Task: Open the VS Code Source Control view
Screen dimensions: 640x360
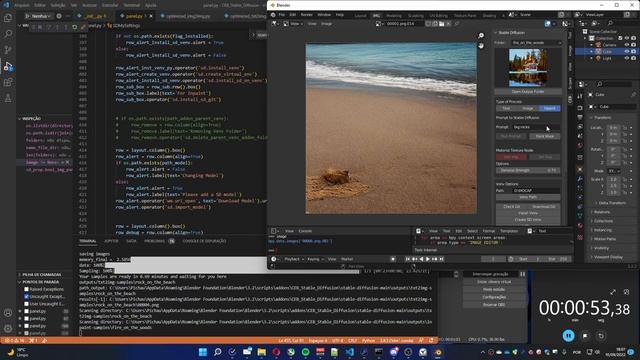Action: [8, 50]
